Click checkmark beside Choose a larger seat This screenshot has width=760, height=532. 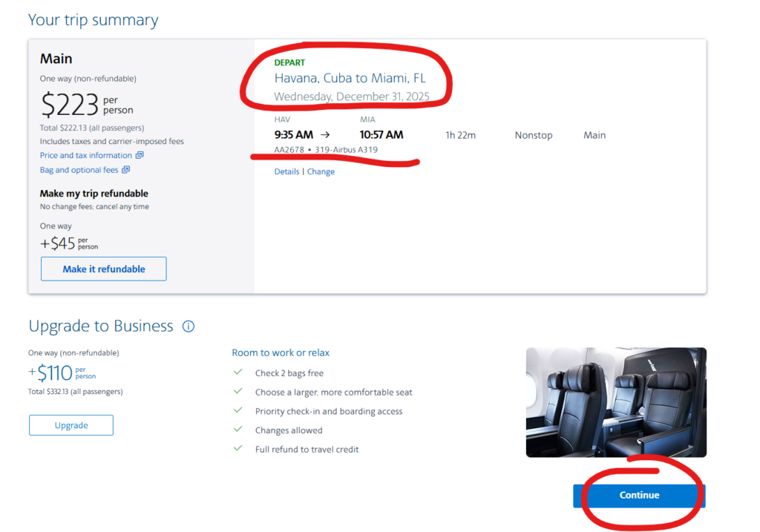click(238, 391)
